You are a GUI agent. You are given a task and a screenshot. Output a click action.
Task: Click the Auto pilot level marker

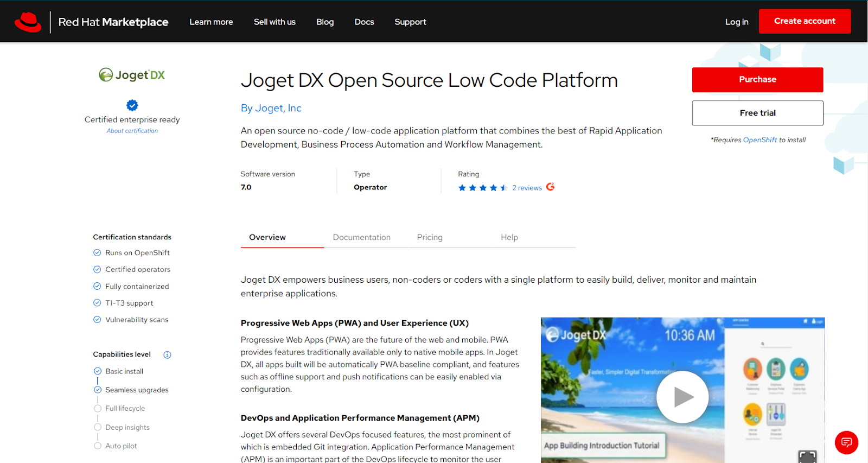click(x=98, y=446)
